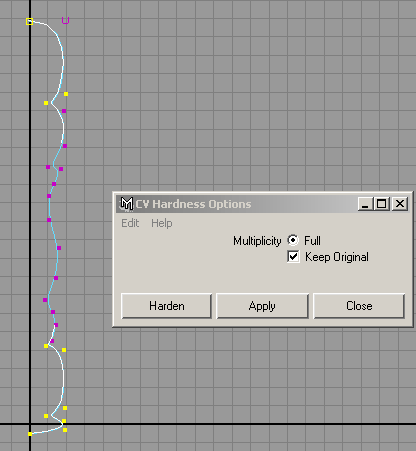The image size is (416, 451).
Task: Select the Full multiplicity radio button
Action: tap(293, 240)
